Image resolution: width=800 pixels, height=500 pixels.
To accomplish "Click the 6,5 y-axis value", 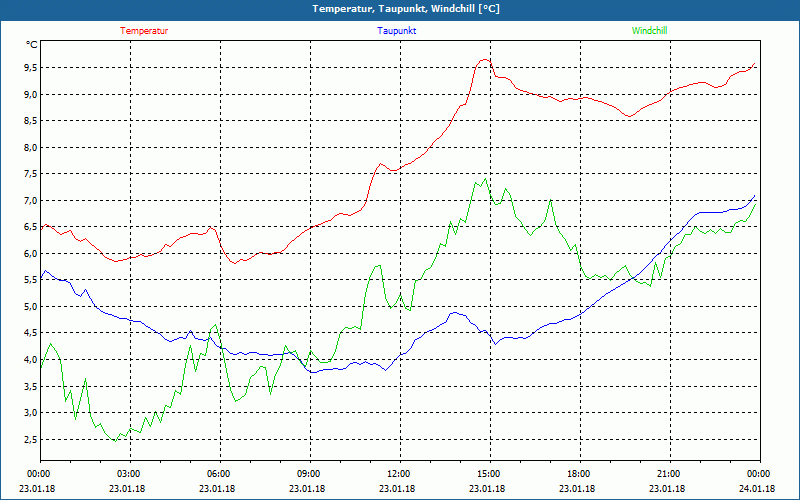I will [x=31, y=227].
